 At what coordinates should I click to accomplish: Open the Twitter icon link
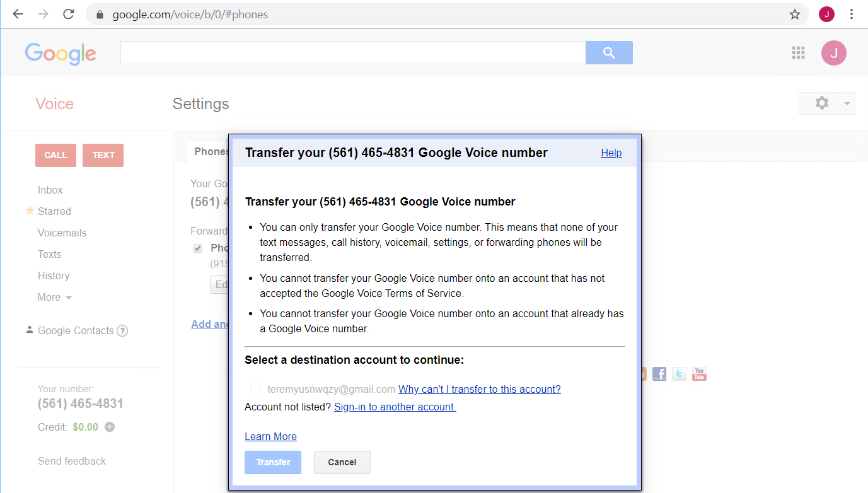[x=679, y=374]
